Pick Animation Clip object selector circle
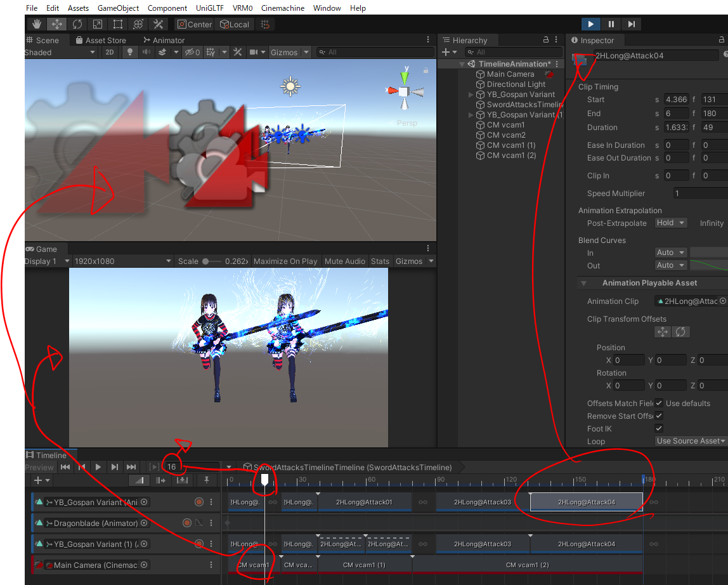Image resolution: width=728 pixels, height=585 pixels. point(723,301)
